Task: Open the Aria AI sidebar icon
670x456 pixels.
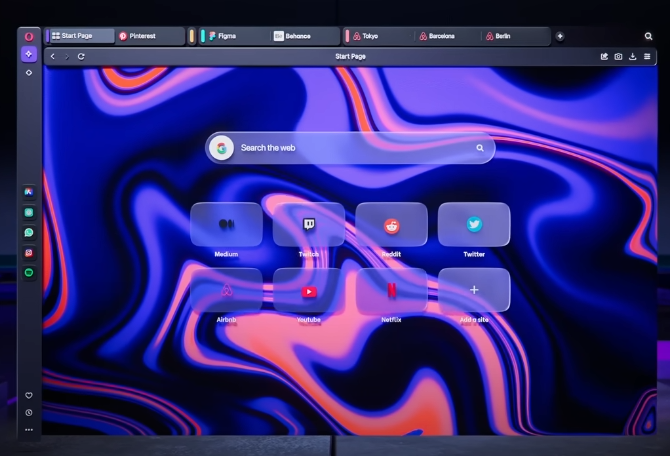Action: point(29,192)
